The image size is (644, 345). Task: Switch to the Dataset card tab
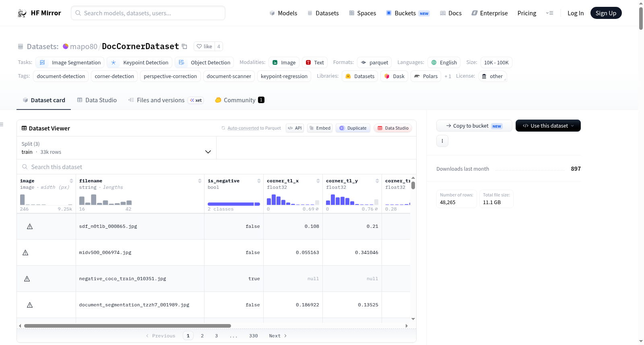pos(44,100)
